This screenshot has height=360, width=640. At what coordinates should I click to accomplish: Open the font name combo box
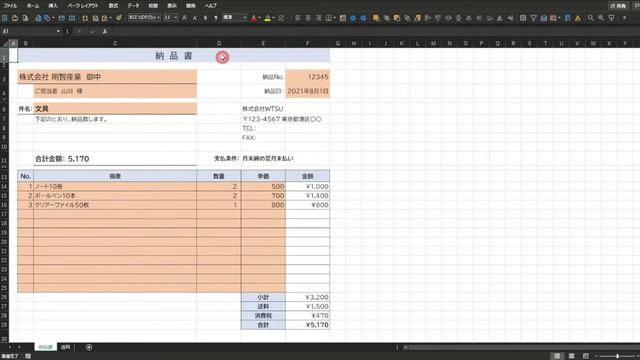144,18
